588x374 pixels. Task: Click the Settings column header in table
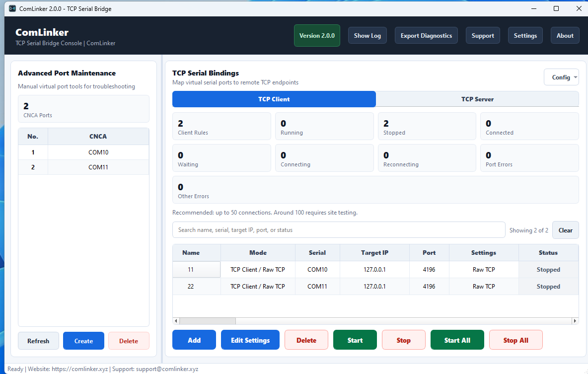click(484, 253)
